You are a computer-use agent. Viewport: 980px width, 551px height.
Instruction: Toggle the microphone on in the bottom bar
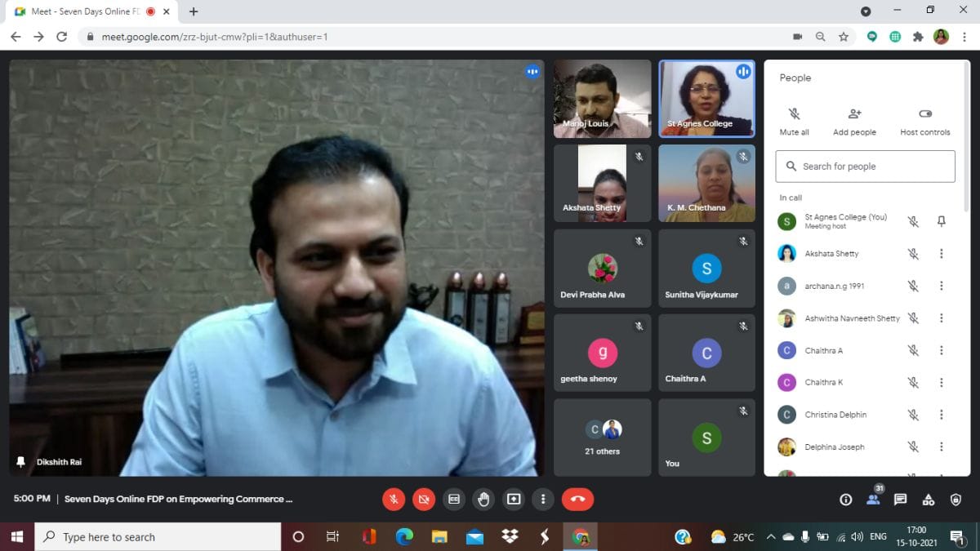394,499
